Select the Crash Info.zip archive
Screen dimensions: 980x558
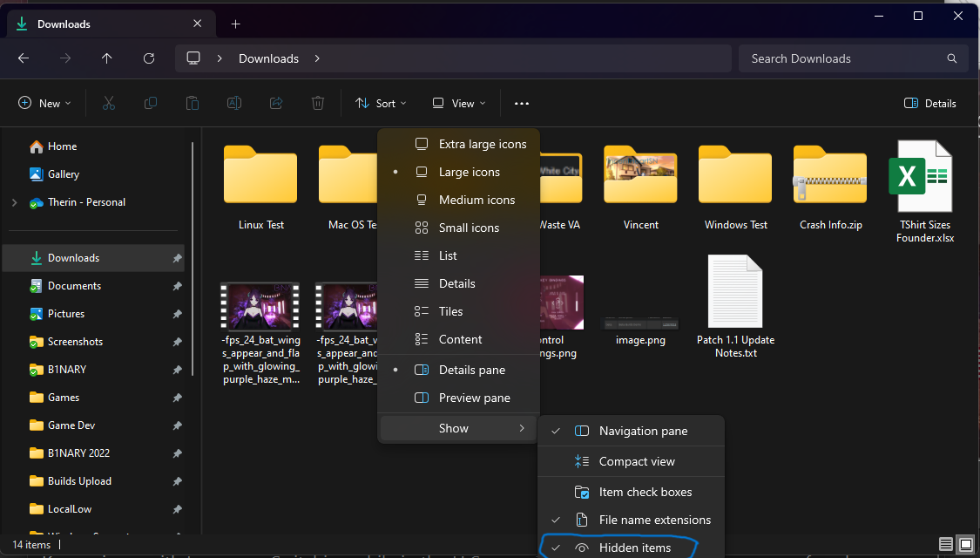coord(831,186)
